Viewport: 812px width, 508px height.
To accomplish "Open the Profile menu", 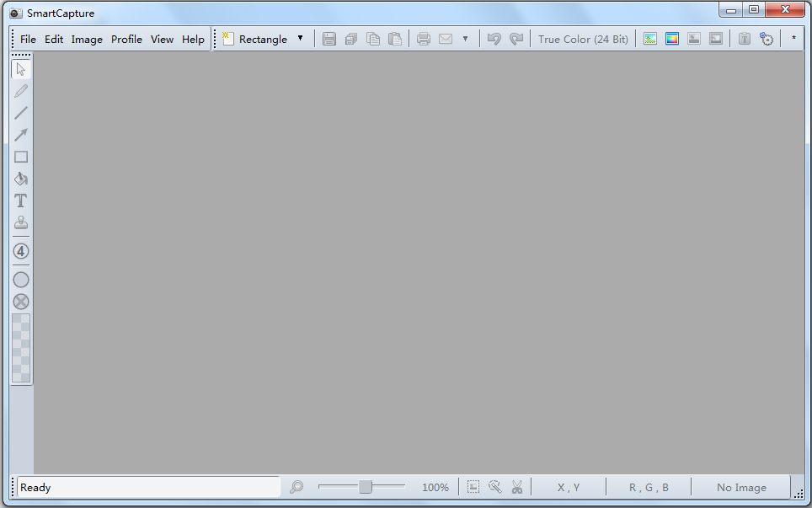I will click(x=126, y=39).
